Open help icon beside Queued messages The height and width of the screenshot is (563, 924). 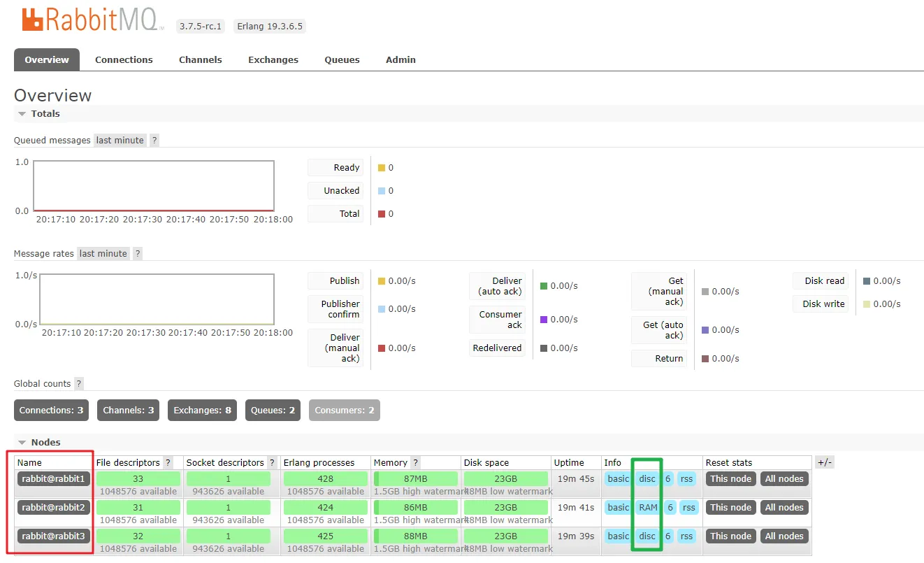pos(154,140)
